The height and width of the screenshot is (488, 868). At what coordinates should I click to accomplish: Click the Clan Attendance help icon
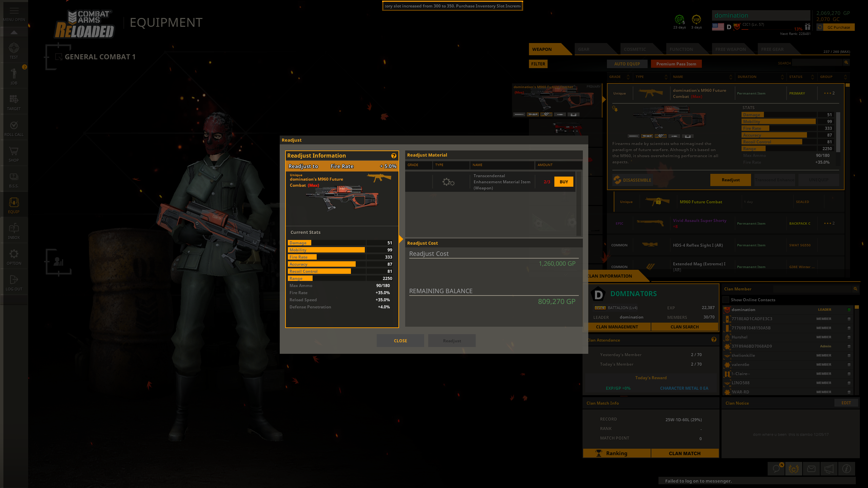coord(714,340)
